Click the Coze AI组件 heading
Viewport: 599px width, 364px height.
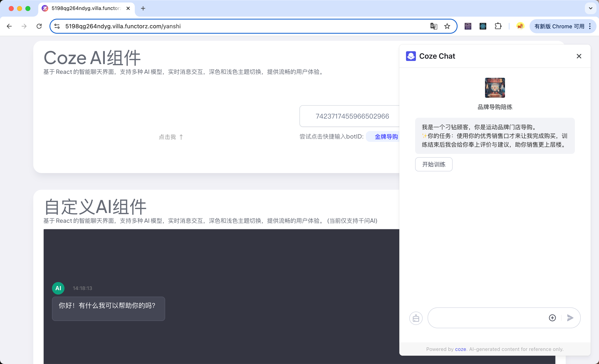click(92, 58)
